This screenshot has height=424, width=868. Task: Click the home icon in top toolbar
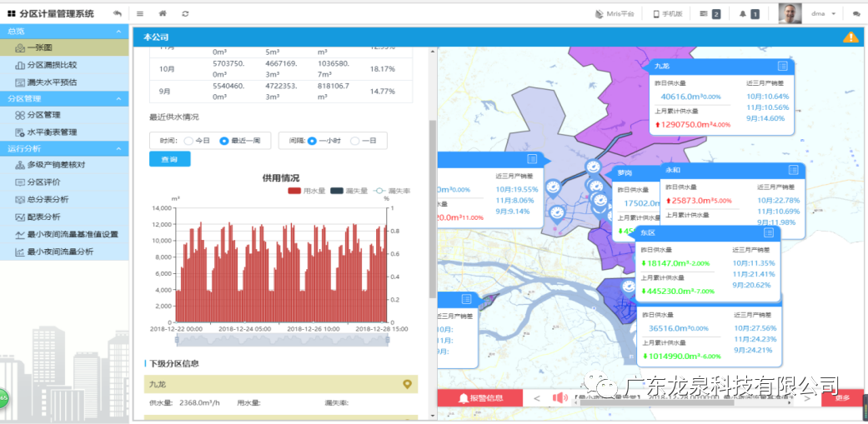point(163,14)
